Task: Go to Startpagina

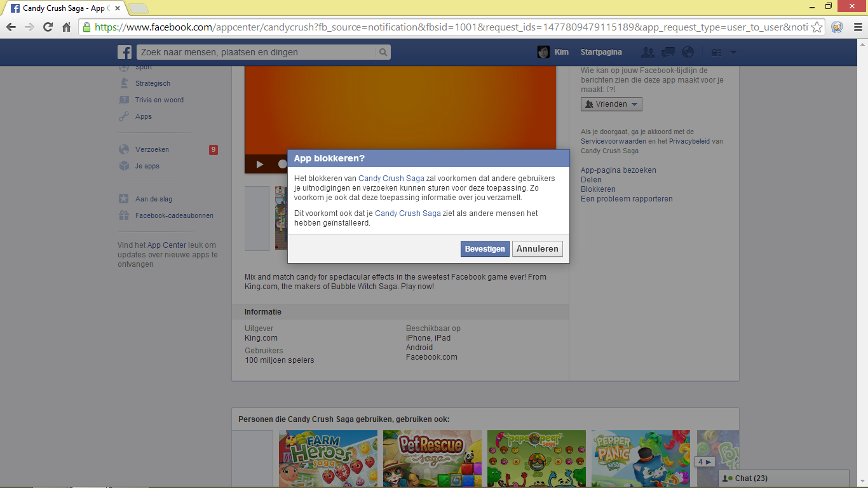Action: click(x=601, y=52)
